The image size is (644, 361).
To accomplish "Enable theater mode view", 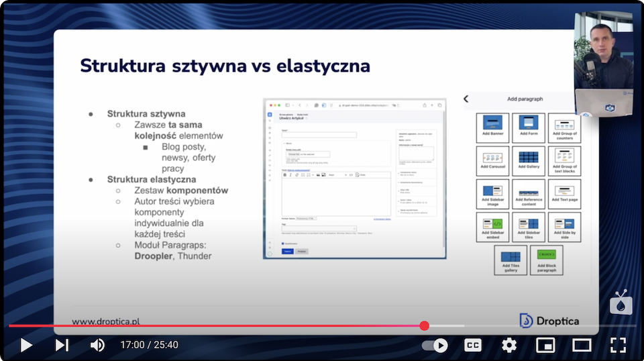I will (x=582, y=345).
